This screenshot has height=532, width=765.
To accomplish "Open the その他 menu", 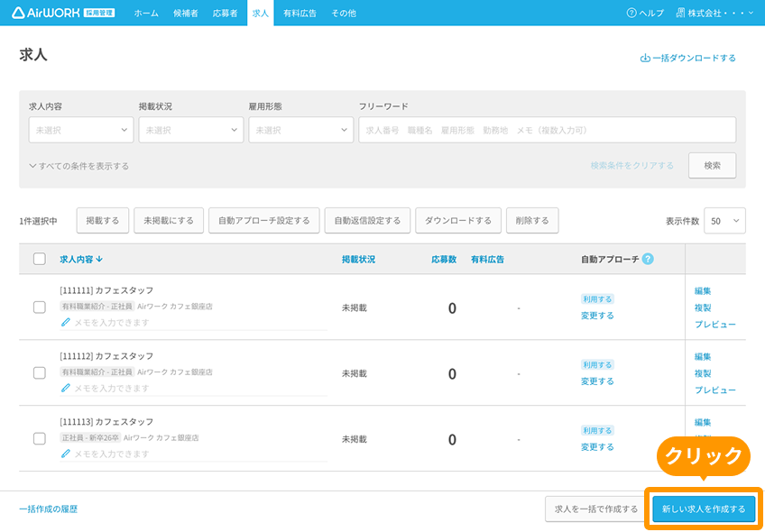I will tap(344, 14).
